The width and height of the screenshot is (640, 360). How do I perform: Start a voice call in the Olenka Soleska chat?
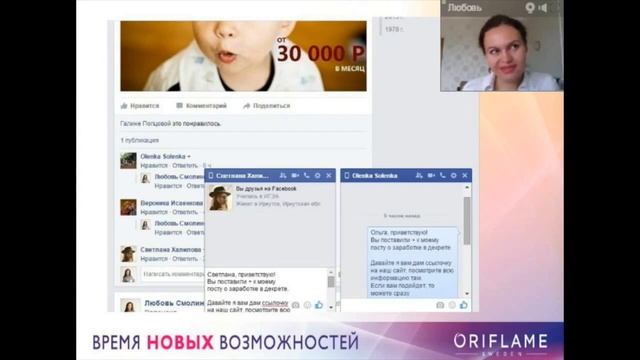tap(442, 176)
